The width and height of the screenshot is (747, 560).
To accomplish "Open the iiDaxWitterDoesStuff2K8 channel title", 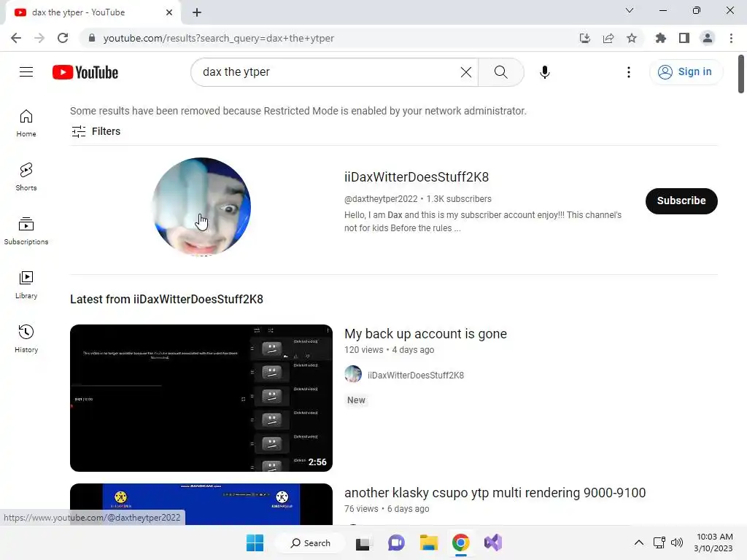I will point(417,177).
